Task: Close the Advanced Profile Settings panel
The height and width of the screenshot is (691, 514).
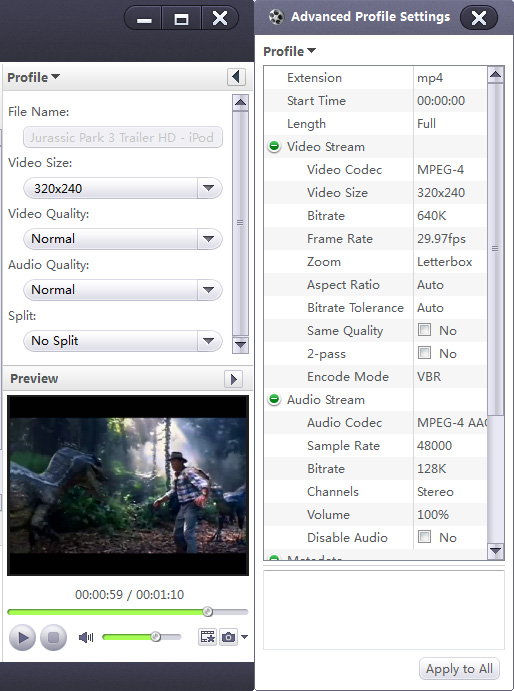Action: (479, 18)
